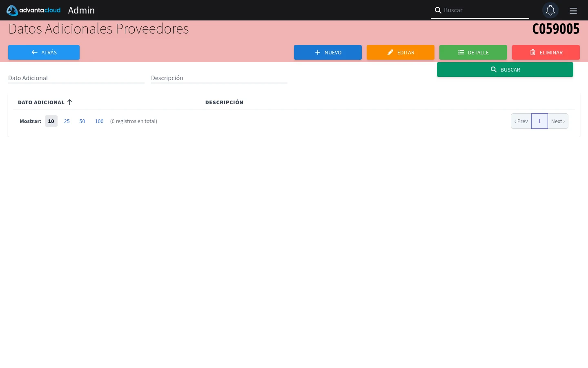Show 10 records per page
Viewport: 588px width, 368px height.
pyautogui.click(x=51, y=121)
